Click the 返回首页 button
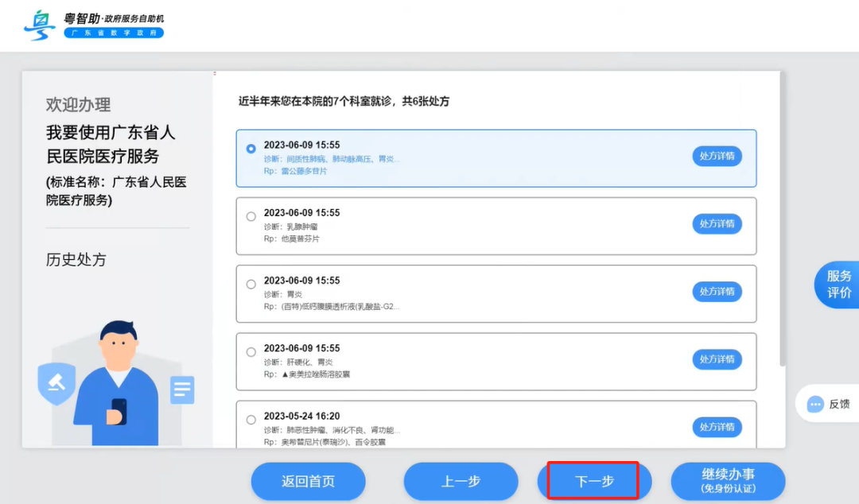The image size is (859, 504). [308, 481]
